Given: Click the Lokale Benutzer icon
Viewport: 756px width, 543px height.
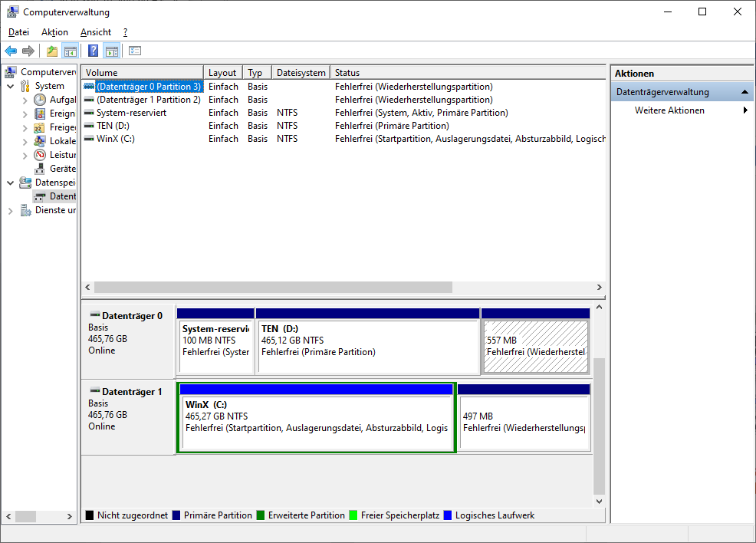Looking at the screenshot, I should click(40, 141).
